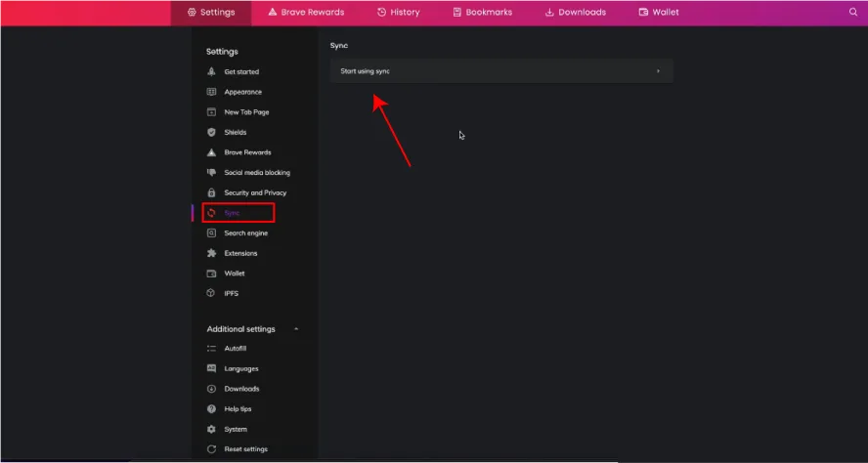Click the Help tips question mark icon
This screenshot has width=868, height=463.
tap(211, 409)
